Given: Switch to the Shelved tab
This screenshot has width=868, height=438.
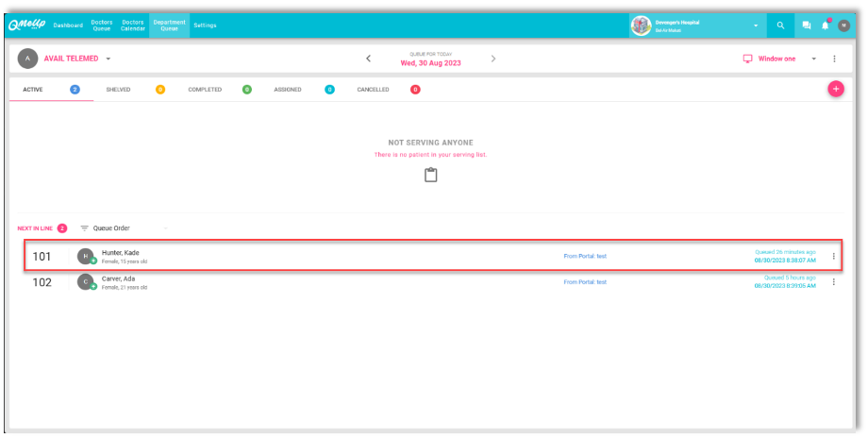Looking at the screenshot, I should (118, 90).
